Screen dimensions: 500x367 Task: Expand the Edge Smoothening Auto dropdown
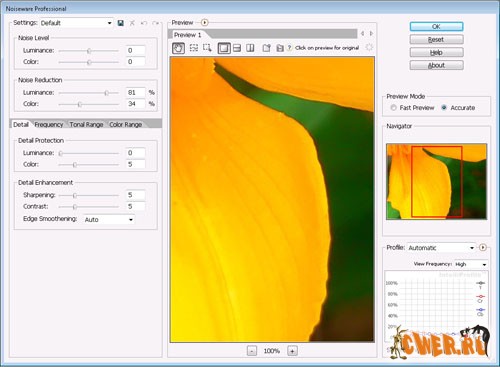tap(109, 219)
